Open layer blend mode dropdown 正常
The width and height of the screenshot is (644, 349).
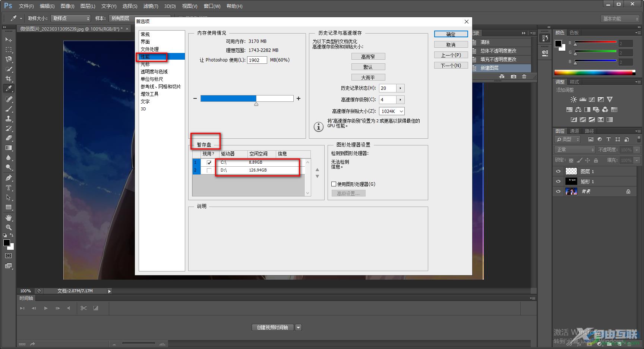(x=574, y=150)
